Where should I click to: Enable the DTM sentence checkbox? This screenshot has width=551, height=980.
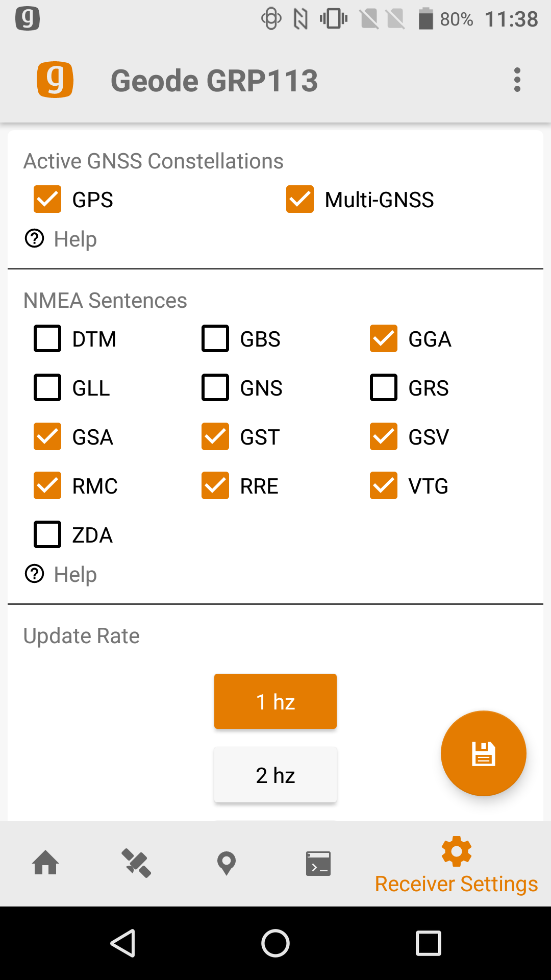point(47,338)
